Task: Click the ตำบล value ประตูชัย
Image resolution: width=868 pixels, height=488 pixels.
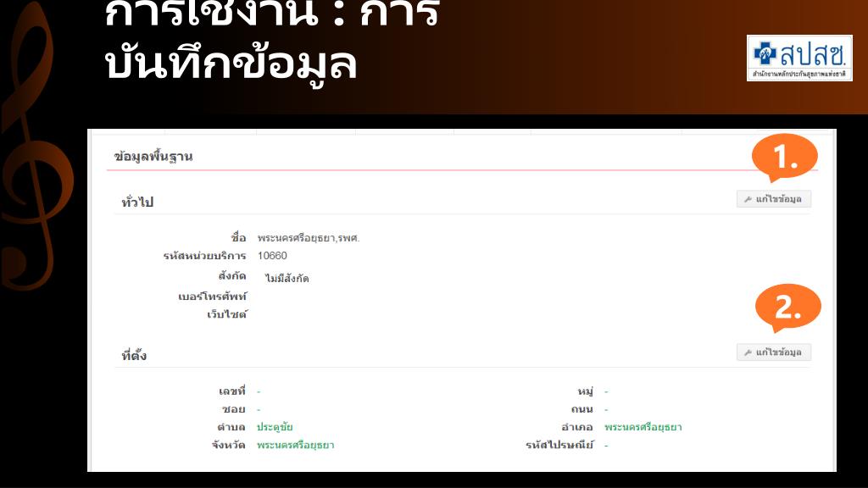Action: point(275,427)
